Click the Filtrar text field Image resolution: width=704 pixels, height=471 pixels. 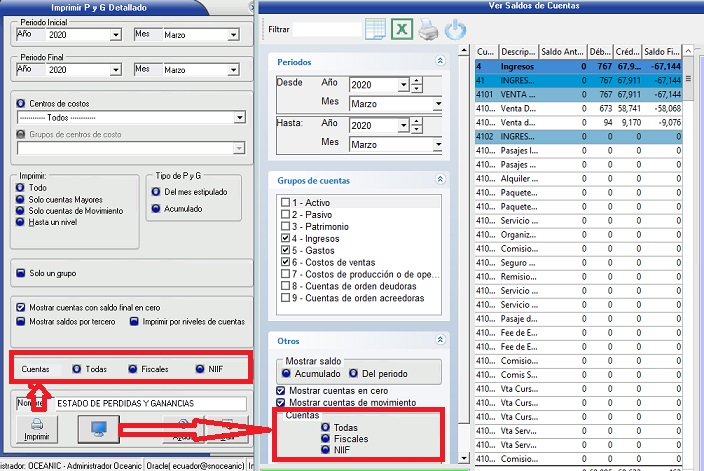point(326,30)
